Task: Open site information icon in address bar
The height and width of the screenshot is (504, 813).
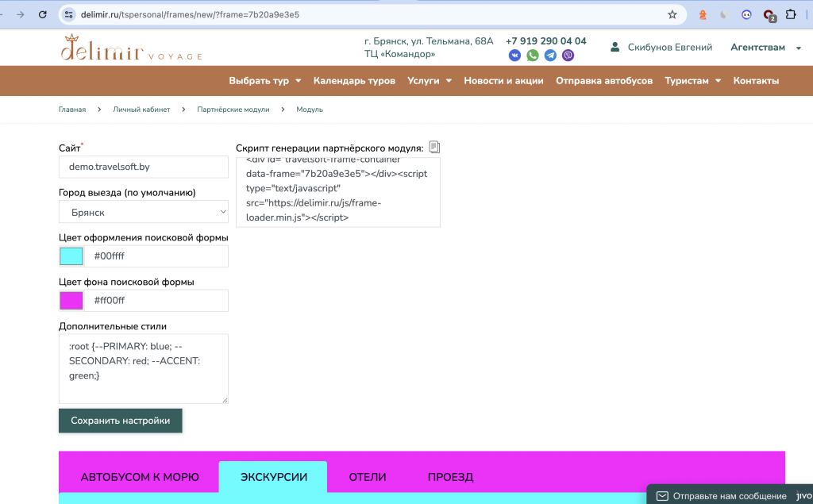Action: (69, 14)
